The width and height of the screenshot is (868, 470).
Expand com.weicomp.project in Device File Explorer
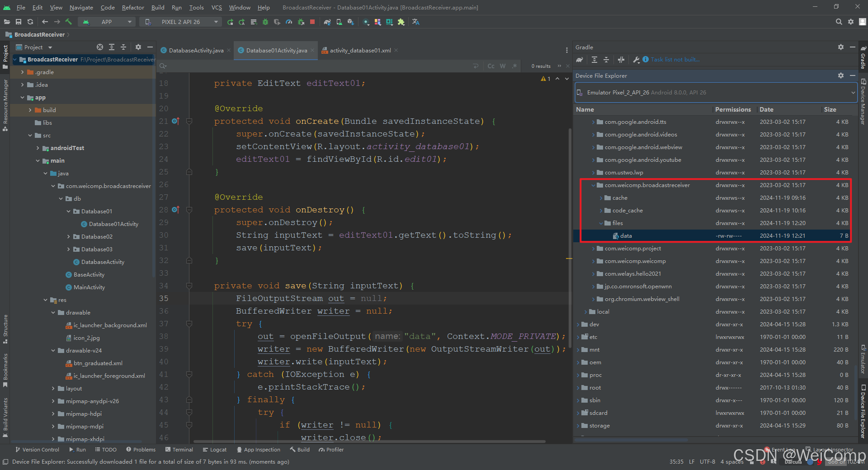(x=593, y=249)
